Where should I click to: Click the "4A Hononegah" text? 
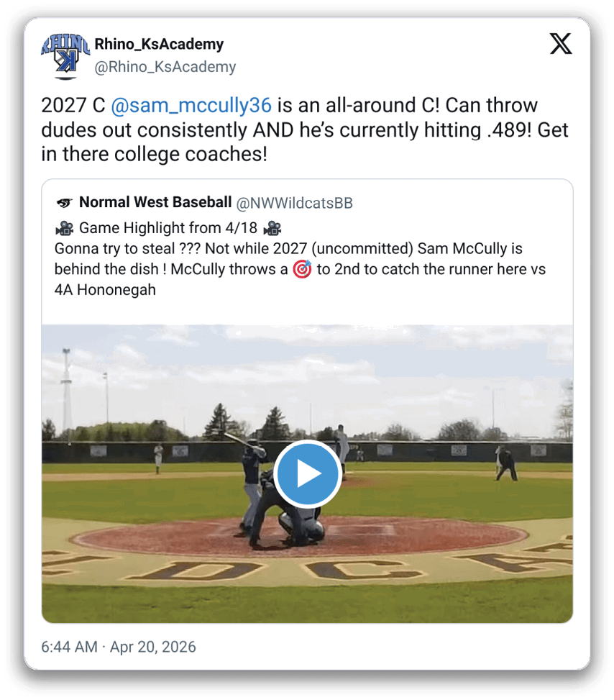tap(105, 291)
